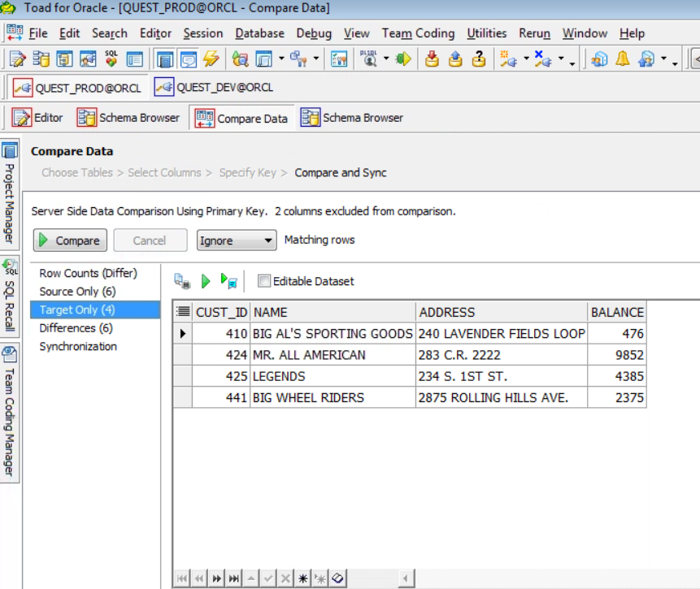Click the checklist chart icon in the main toolbar
700x589 pixels.
click(x=339, y=58)
